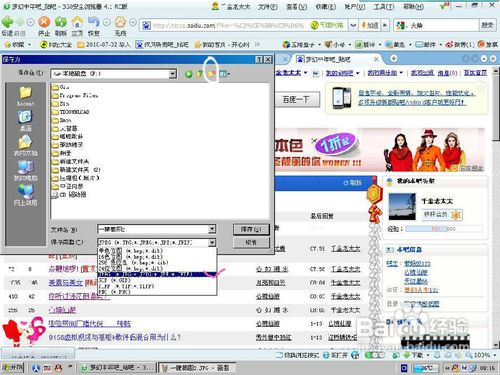This screenshot has width=500, height=375.
Task: Click the orange stop loading button
Action: click(x=44, y=22)
